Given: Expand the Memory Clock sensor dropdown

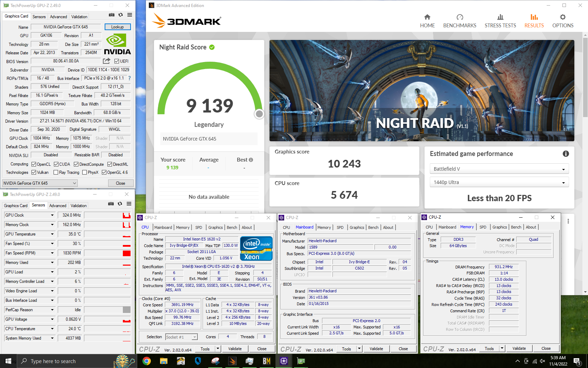Looking at the screenshot, I should (52, 225).
